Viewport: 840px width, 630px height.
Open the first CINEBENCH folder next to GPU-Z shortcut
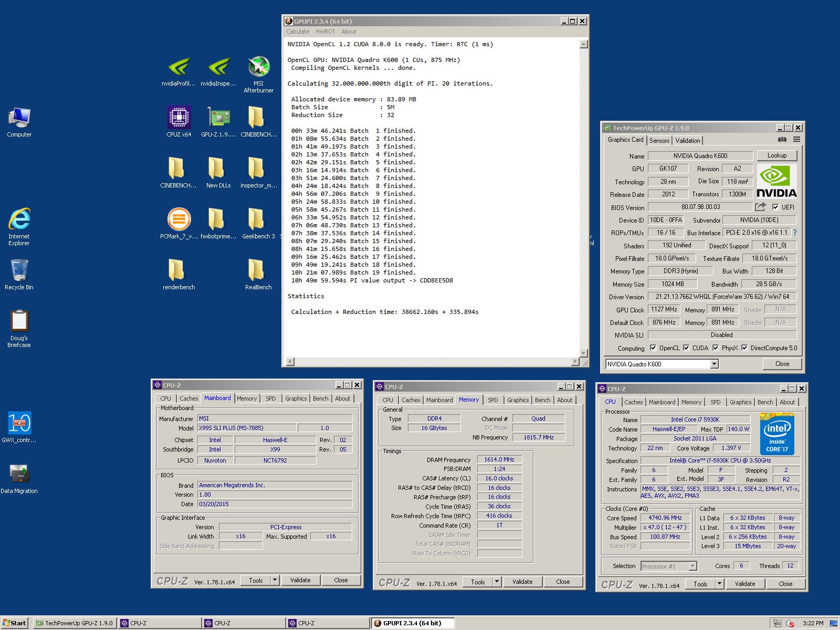pyautogui.click(x=258, y=121)
